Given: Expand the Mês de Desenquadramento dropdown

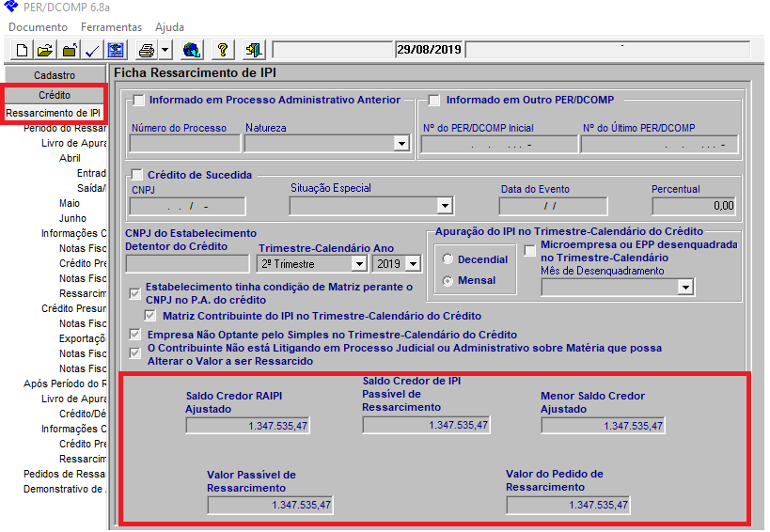Looking at the screenshot, I should click(685, 287).
